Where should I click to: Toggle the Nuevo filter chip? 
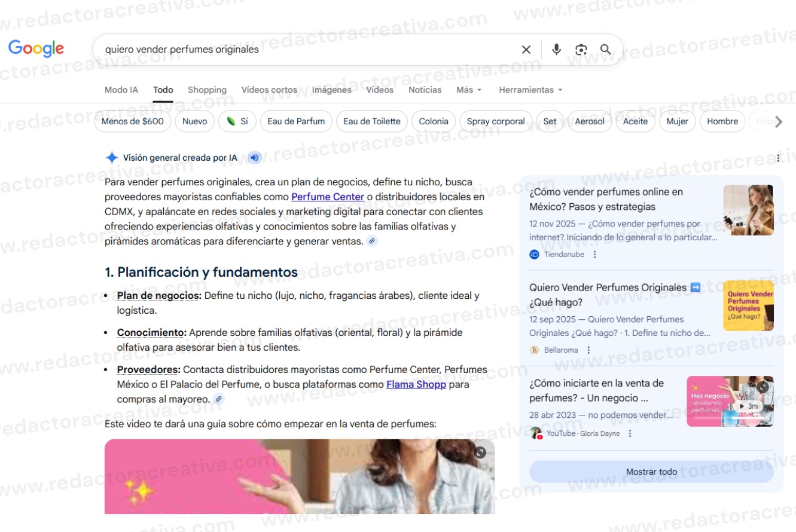tap(195, 121)
